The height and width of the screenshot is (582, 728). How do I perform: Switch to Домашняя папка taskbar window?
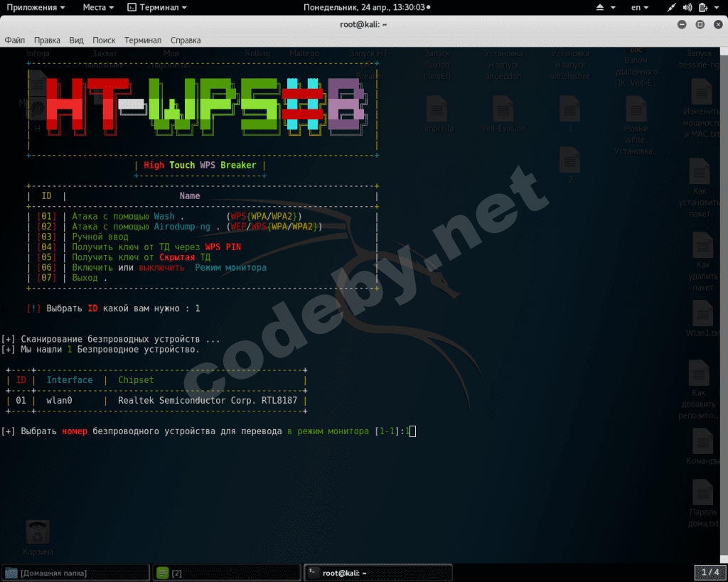(75, 573)
